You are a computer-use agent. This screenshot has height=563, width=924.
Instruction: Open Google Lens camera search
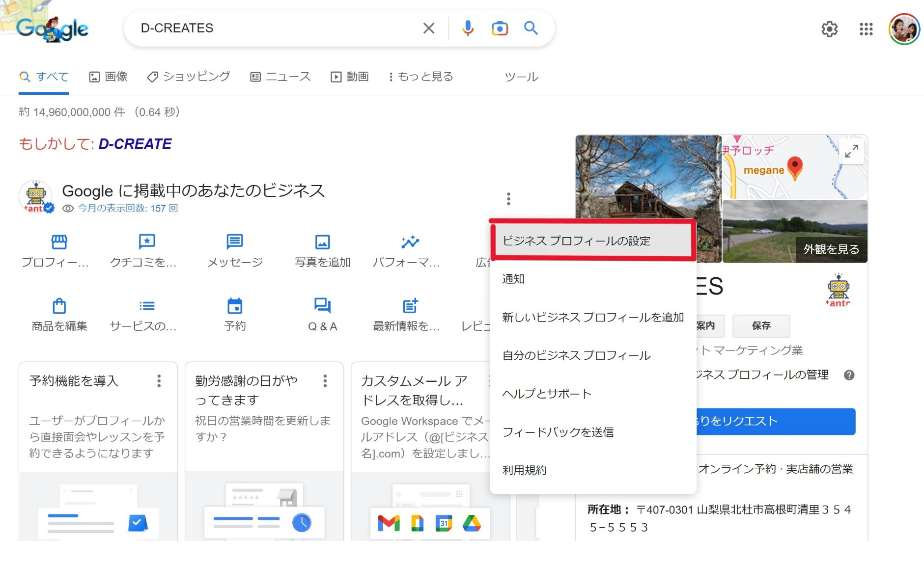coord(500,28)
